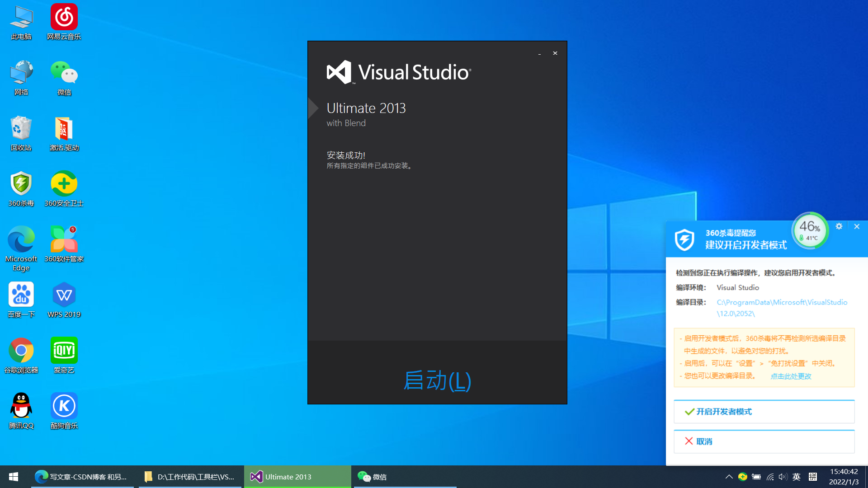Open 网易云音乐 desktop icon
The width and height of the screenshot is (868, 488).
(x=64, y=23)
